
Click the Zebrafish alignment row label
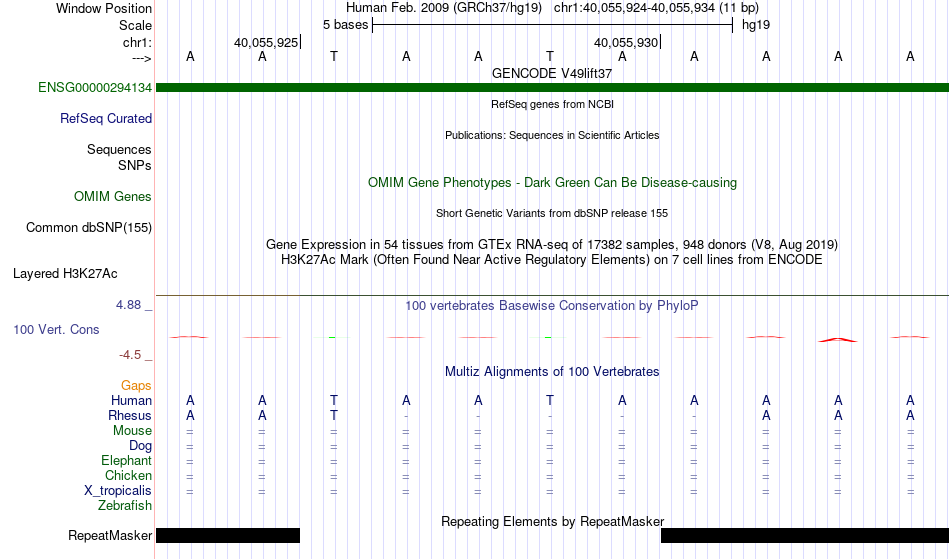[x=125, y=506]
